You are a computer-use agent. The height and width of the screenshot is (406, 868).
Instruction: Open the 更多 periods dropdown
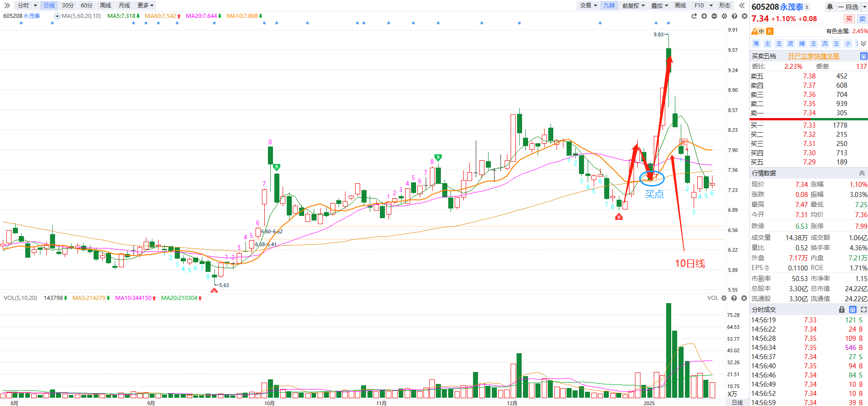[145, 6]
